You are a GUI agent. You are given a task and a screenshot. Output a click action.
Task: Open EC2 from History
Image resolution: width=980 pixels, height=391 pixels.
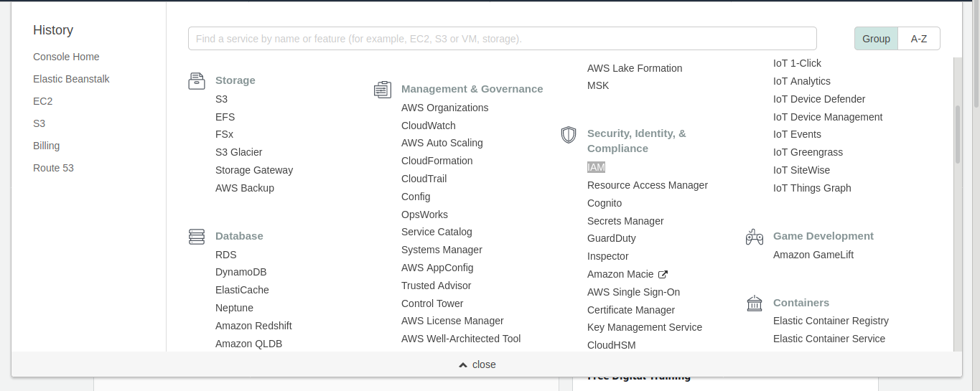[x=43, y=101]
